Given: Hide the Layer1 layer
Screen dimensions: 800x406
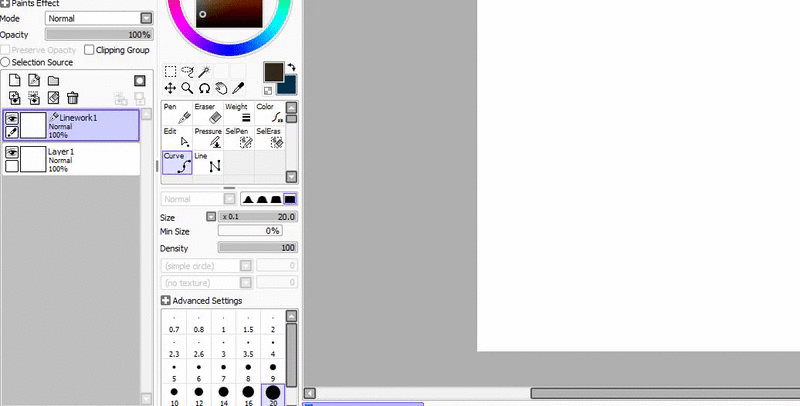Looking at the screenshot, I should tap(12, 152).
